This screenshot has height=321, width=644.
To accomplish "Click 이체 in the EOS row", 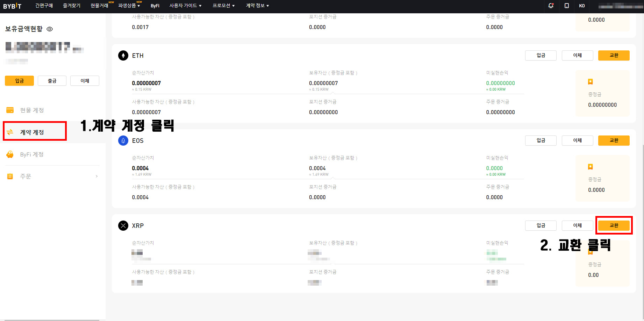I will [x=578, y=140].
